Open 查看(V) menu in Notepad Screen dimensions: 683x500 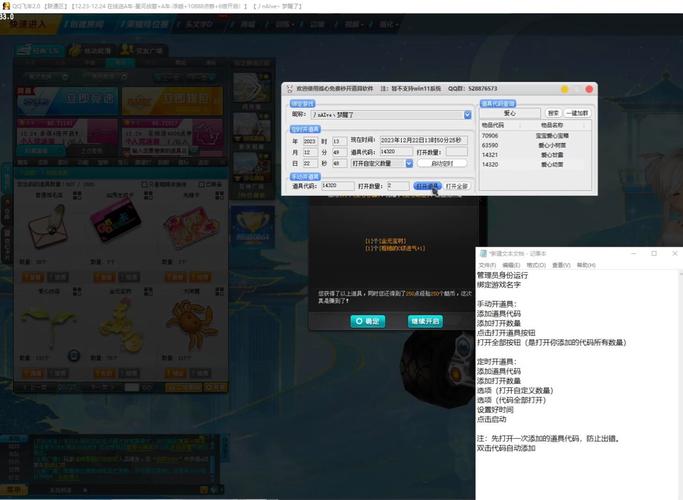click(561, 265)
